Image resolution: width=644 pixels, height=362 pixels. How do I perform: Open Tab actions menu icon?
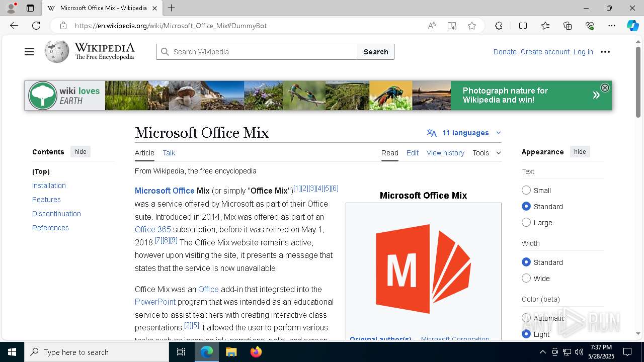coord(30,8)
